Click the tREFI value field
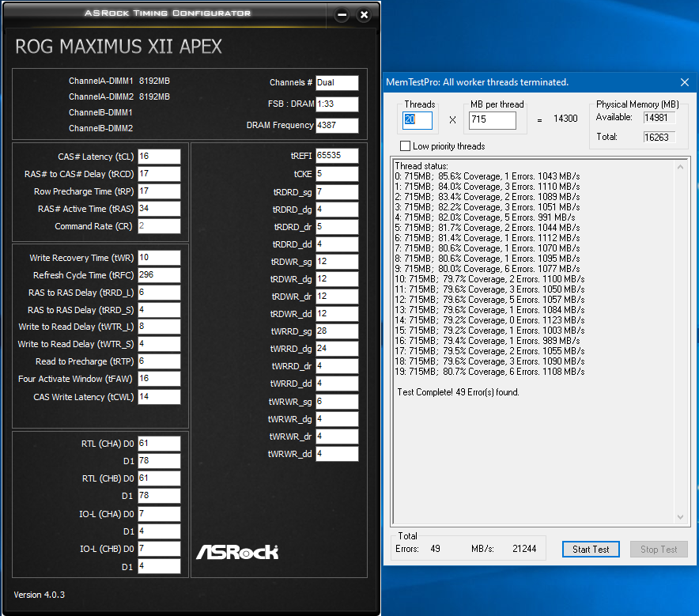Screen dimensions: 699x616 click(x=337, y=156)
